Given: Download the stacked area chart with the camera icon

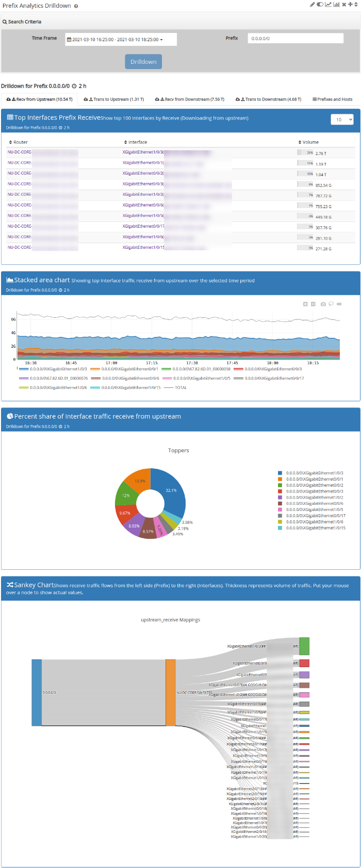Looking at the screenshot, I should (x=323, y=304).
